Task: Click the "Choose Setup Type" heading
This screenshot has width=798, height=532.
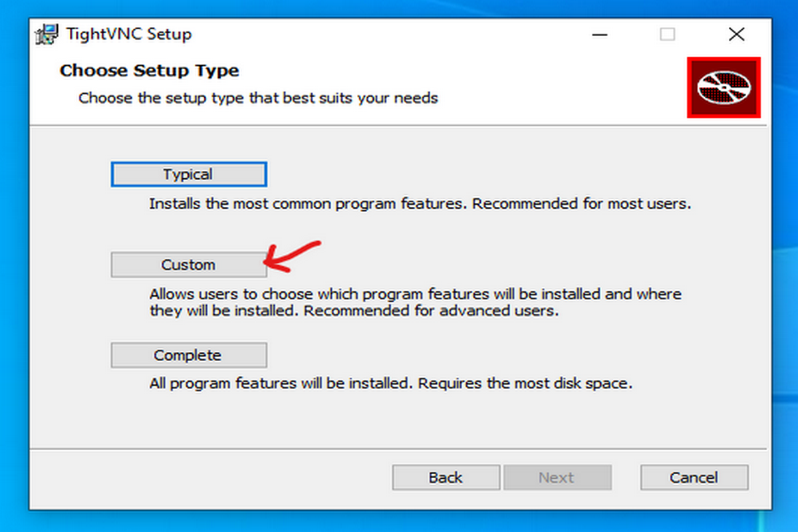Action: [150, 70]
